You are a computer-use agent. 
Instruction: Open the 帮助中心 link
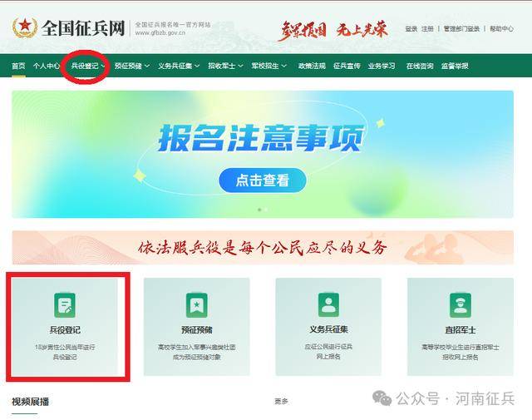[x=501, y=28]
